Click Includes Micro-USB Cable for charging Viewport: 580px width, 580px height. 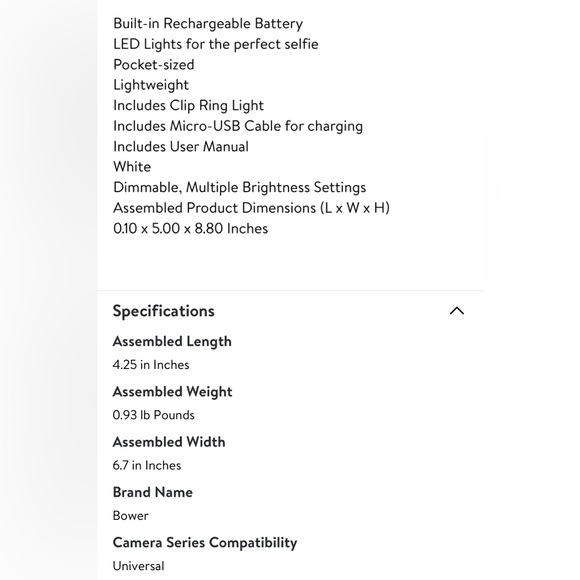(x=238, y=126)
